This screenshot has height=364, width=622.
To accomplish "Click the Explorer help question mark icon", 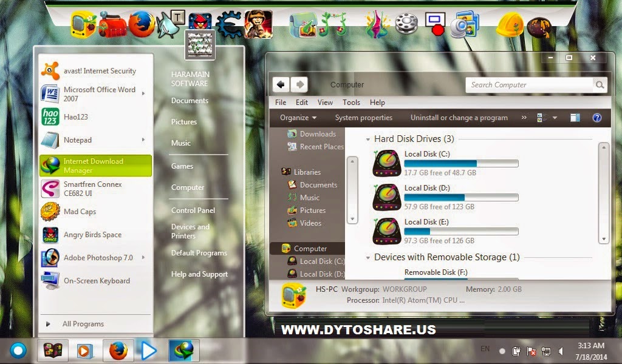I will pyautogui.click(x=596, y=118).
